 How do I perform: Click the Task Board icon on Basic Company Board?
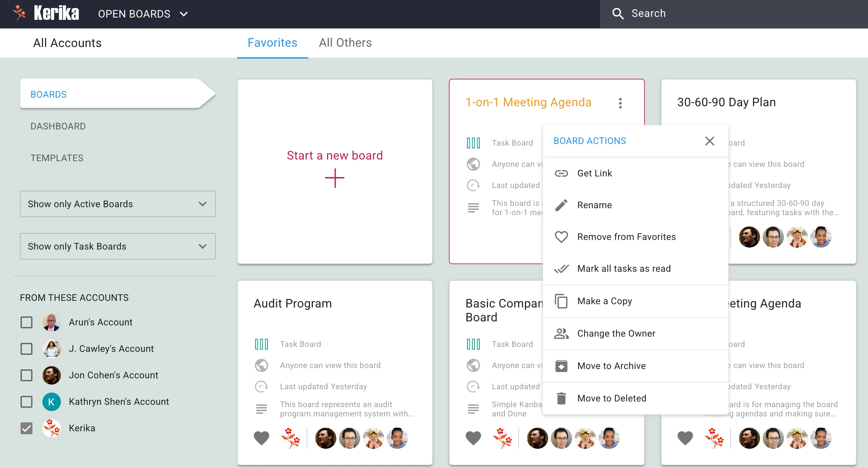coord(473,344)
